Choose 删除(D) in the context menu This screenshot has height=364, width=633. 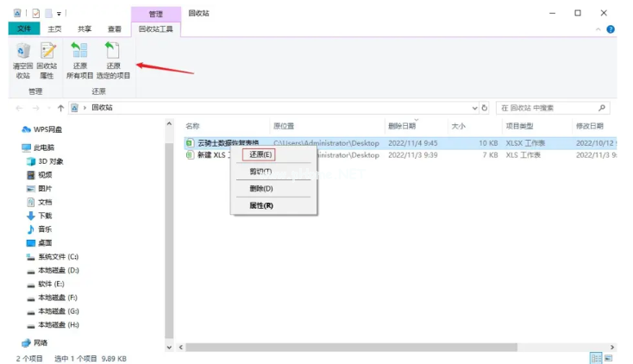(261, 188)
